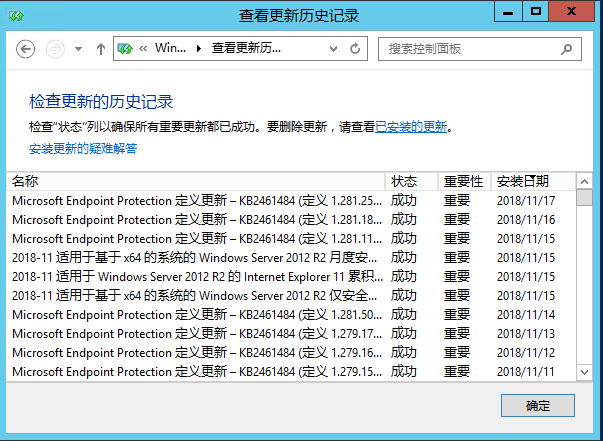Select the definition 1.279.17... update row

[291, 334]
